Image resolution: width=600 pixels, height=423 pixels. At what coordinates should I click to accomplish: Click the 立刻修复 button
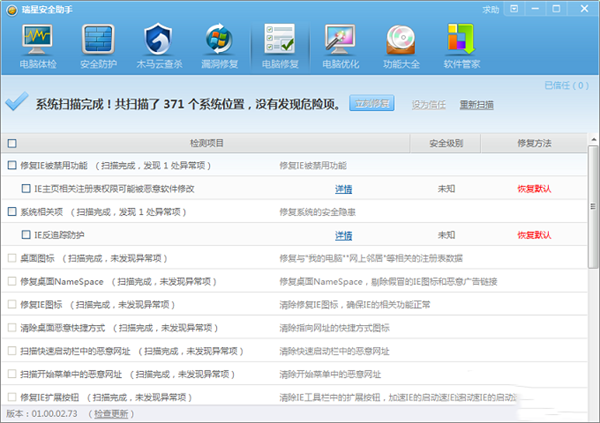[372, 103]
